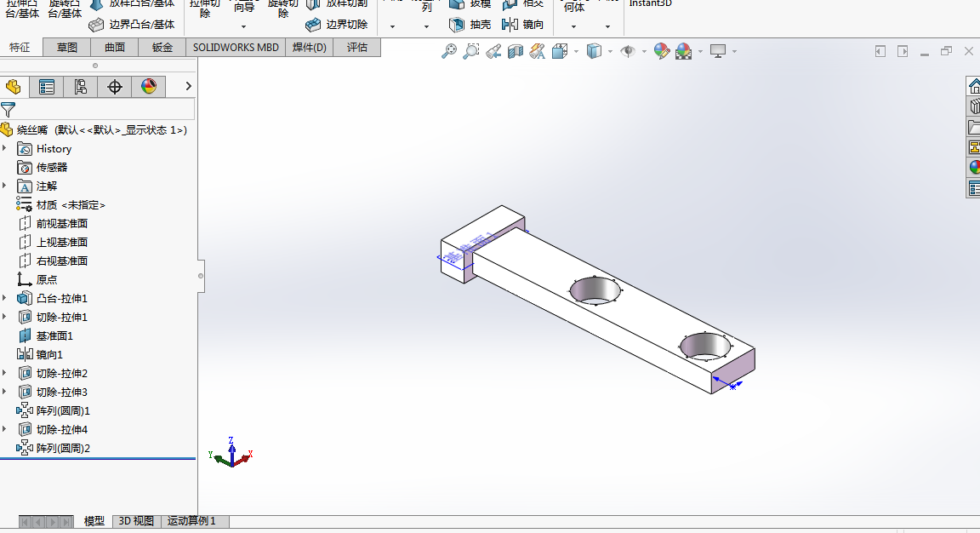Click the View Orientation cube icon
This screenshot has width=980, height=533.
(x=560, y=51)
